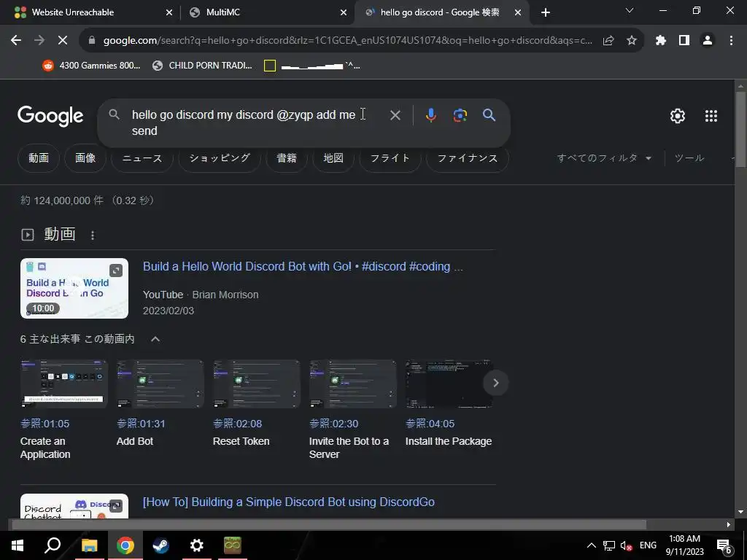This screenshot has width=747, height=560.
Task: Open Google quick settings gear
Action: 678,116
